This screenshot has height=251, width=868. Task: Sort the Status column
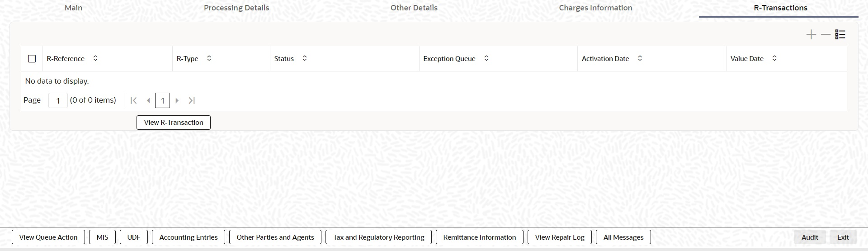click(x=305, y=58)
